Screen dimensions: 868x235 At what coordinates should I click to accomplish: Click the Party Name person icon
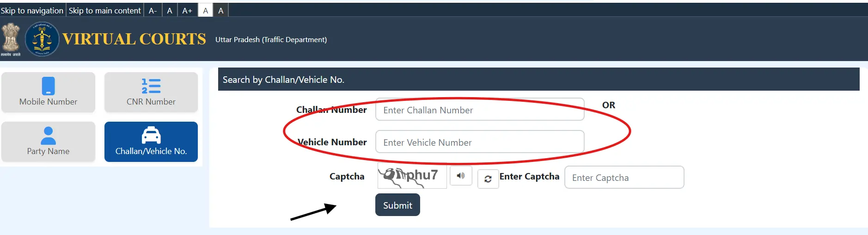48,136
